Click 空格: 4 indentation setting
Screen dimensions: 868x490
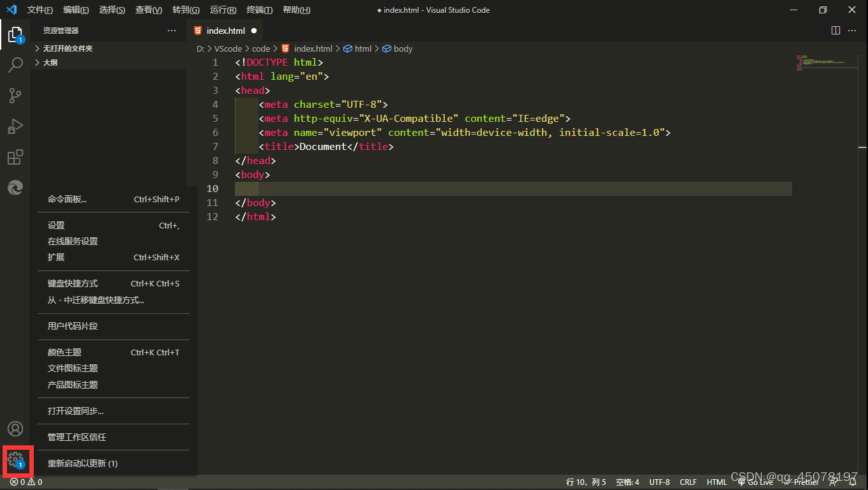tap(627, 482)
